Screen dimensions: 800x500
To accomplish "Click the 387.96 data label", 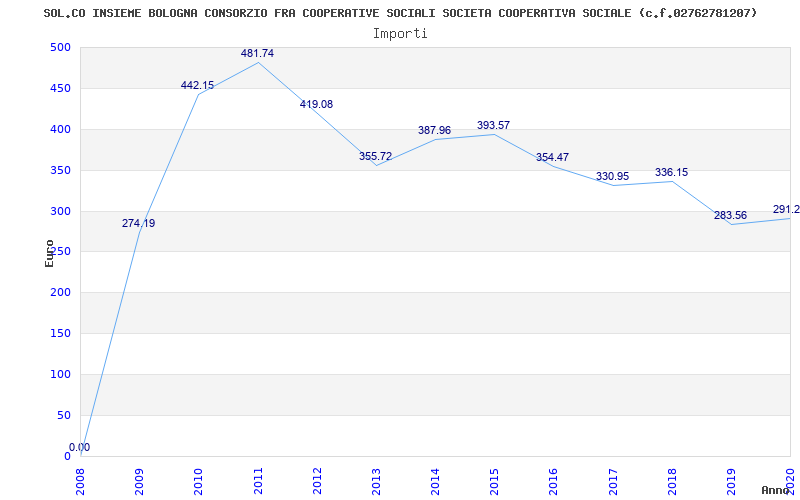I will pyautogui.click(x=435, y=131).
